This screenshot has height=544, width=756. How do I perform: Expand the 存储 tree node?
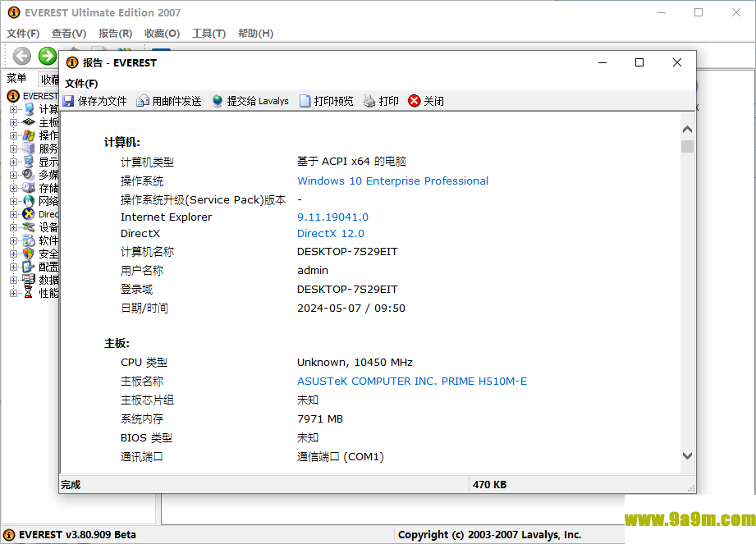(13, 188)
